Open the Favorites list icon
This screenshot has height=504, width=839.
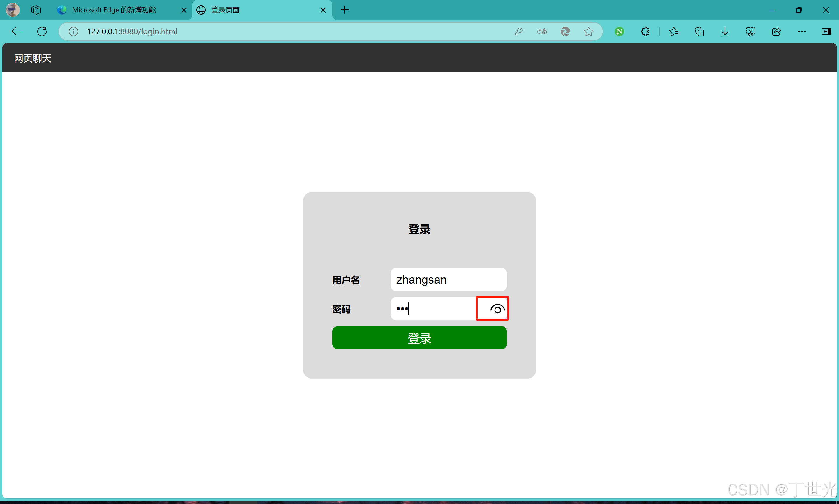click(673, 31)
